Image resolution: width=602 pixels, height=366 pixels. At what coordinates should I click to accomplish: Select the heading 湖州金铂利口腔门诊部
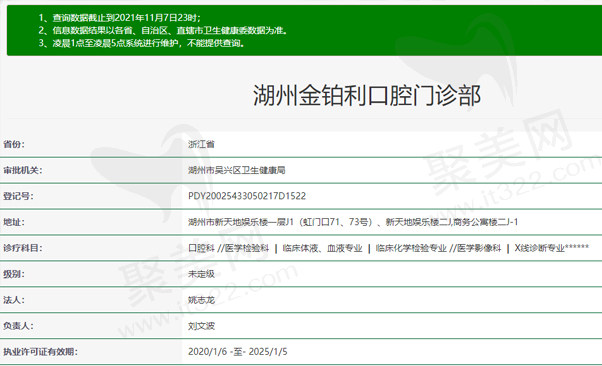point(367,95)
